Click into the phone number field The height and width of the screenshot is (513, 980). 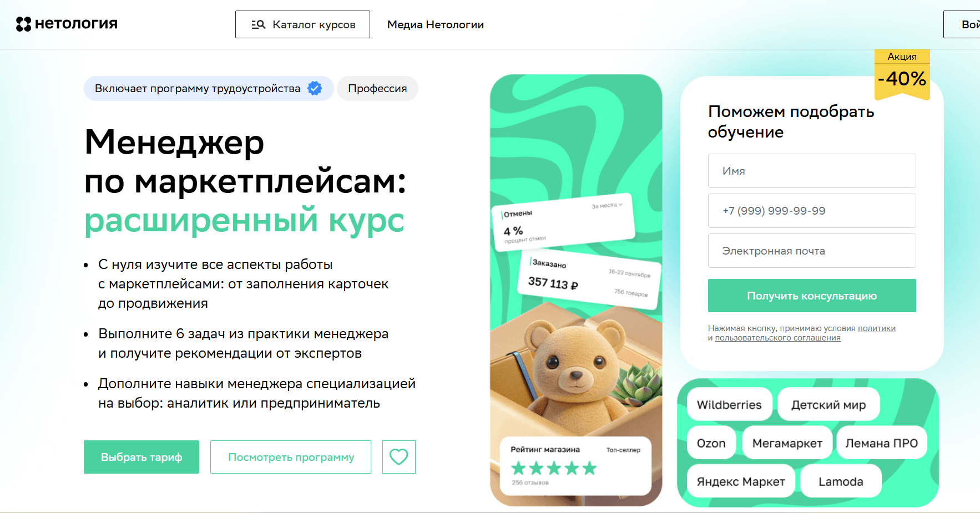tap(812, 211)
